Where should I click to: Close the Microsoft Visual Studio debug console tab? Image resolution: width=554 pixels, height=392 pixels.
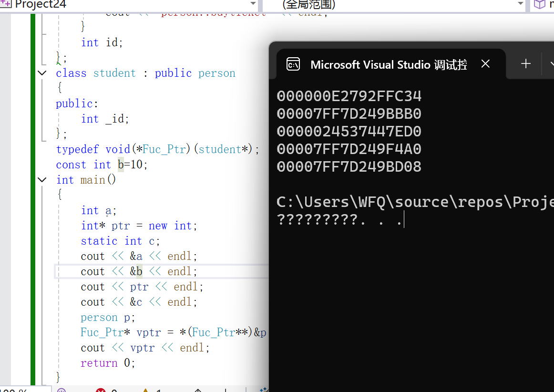(485, 64)
